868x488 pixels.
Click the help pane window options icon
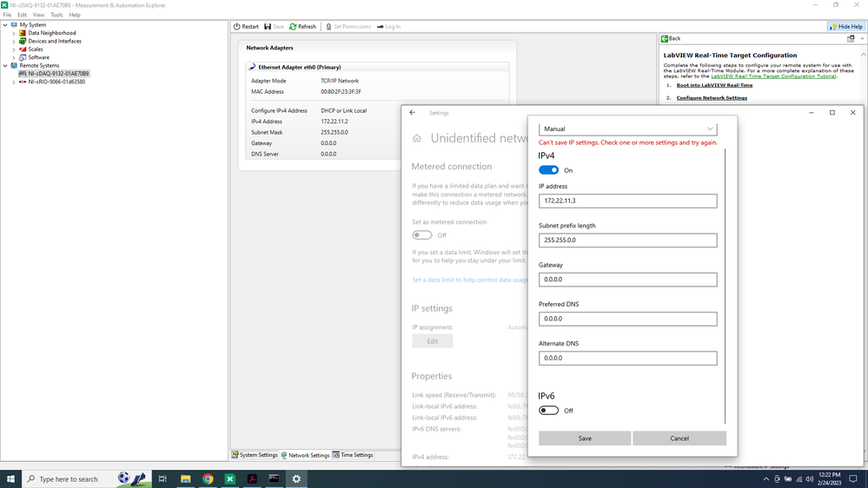pos(851,39)
